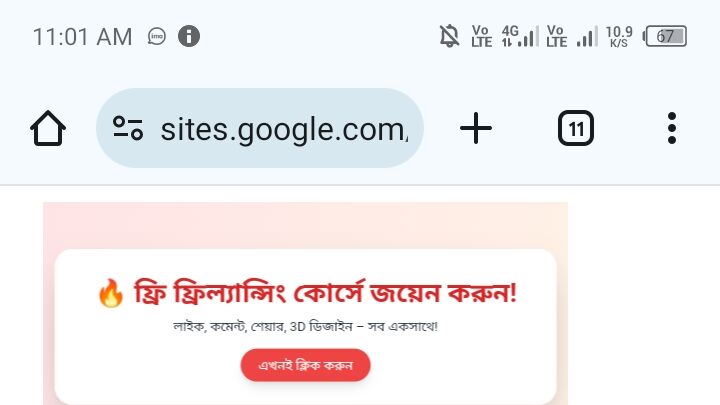This screenshot has height=405, width=720.
Task: Tap the Chrome home icon
Action: (x=48, y=129)
